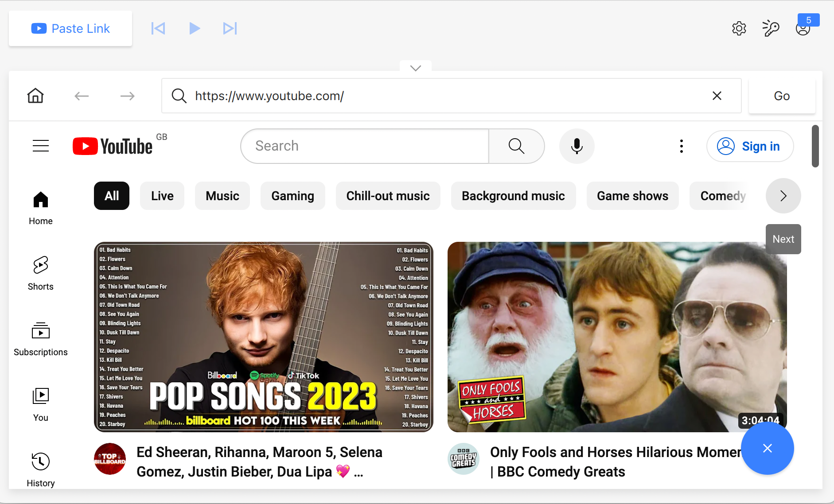
Task: Open the YouTube hamburger guide menu
Action: coord(41,146)
